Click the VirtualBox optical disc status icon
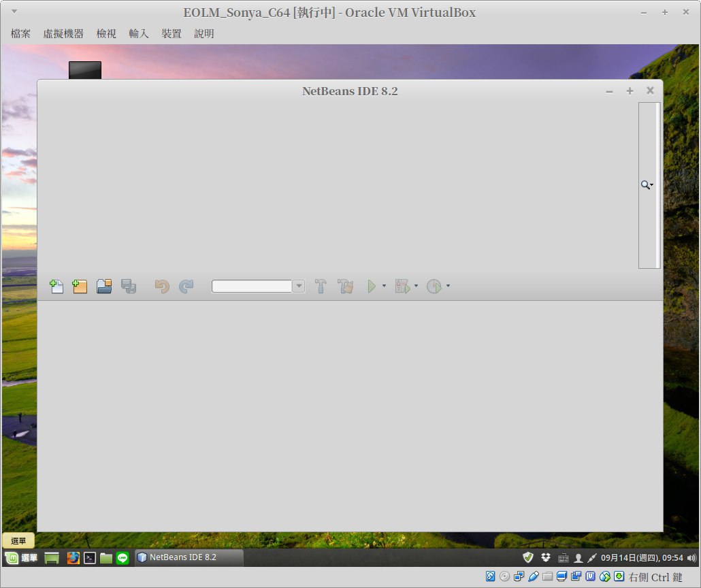Screen dimensions: 701x588 [x=505, y=576]
